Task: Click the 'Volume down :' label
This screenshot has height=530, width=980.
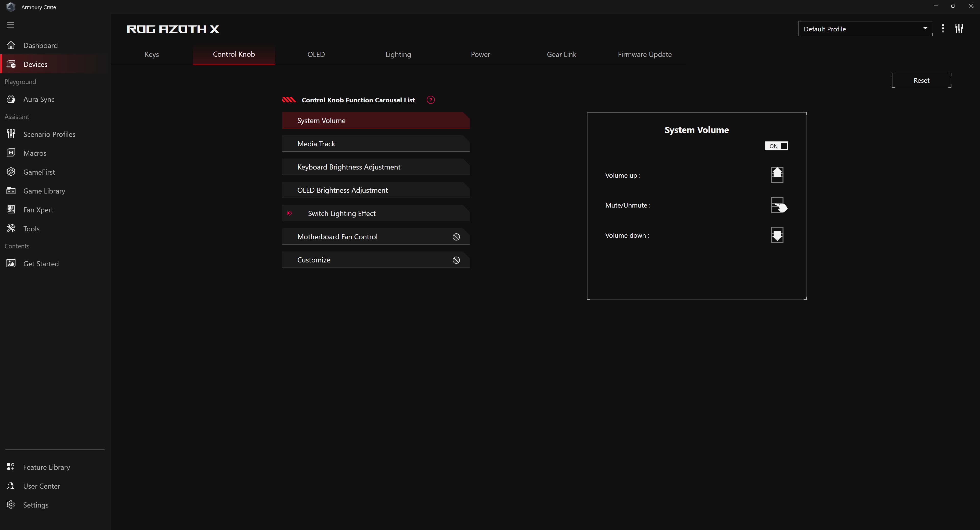Action: click(627, 235)
